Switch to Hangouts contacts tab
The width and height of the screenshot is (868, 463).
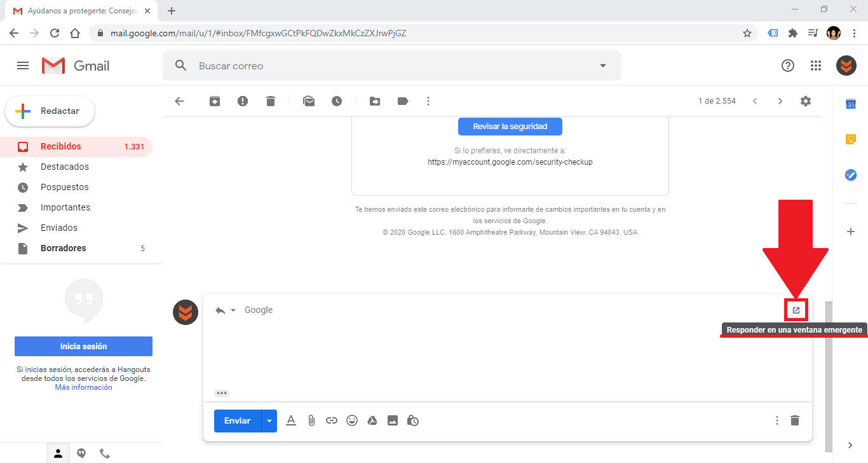(x=58, y=453)
